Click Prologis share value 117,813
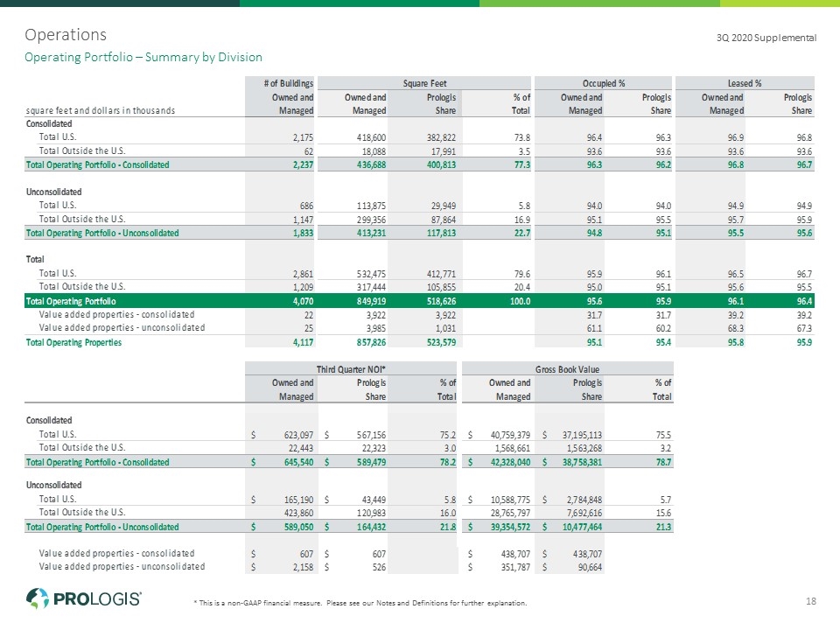The image size is (840, 630). (441, 233)
